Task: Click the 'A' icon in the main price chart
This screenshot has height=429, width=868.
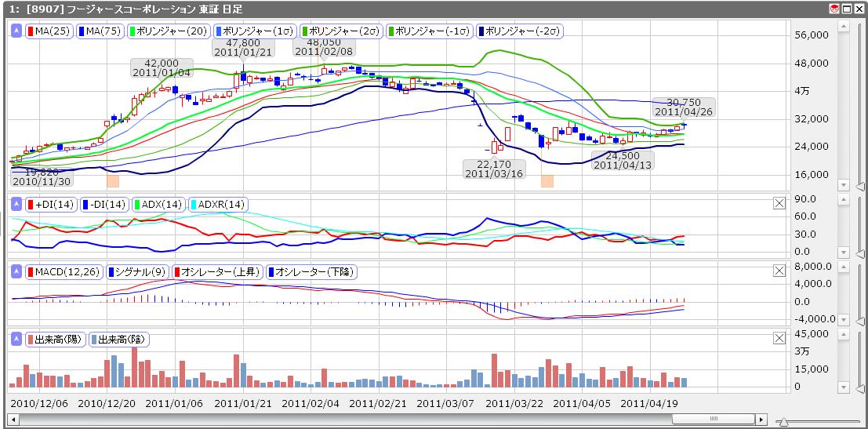Action: [x=16, y=31]
